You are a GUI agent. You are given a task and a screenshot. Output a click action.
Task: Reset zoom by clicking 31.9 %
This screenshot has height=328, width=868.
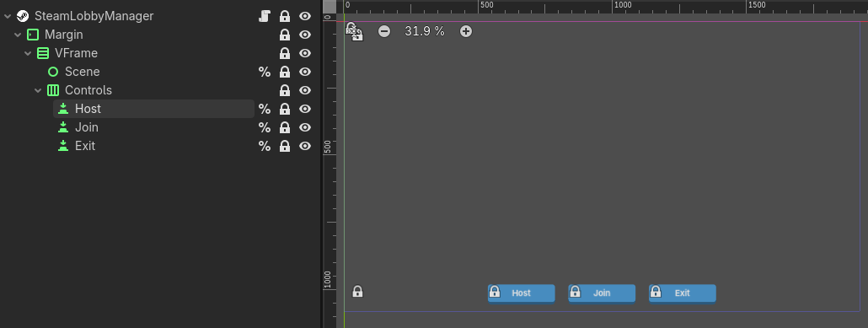point(425,31)
